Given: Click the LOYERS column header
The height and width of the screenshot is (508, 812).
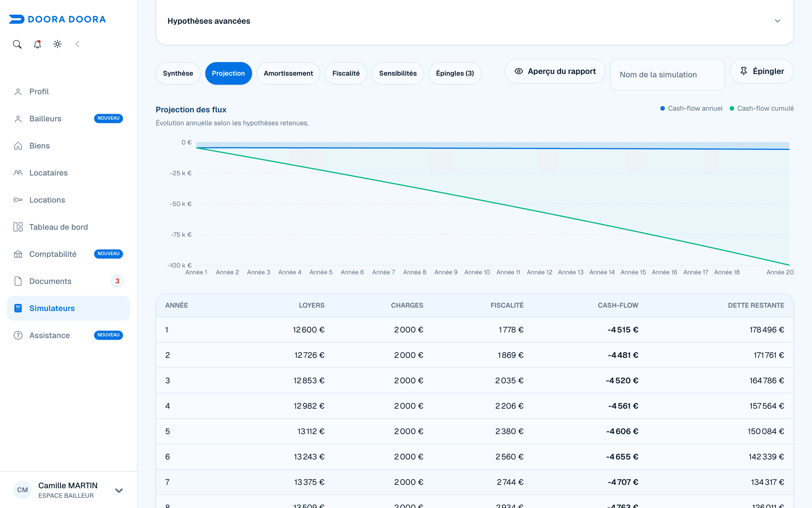Looking at the screenshot, I should click(x=312, y=305).
